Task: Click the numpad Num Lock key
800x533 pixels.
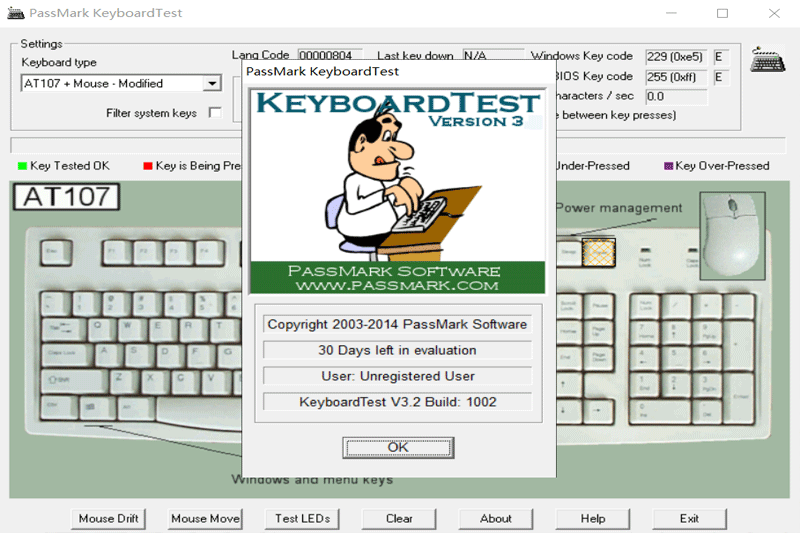Action: pyautogui.click(x=645, y=306)
